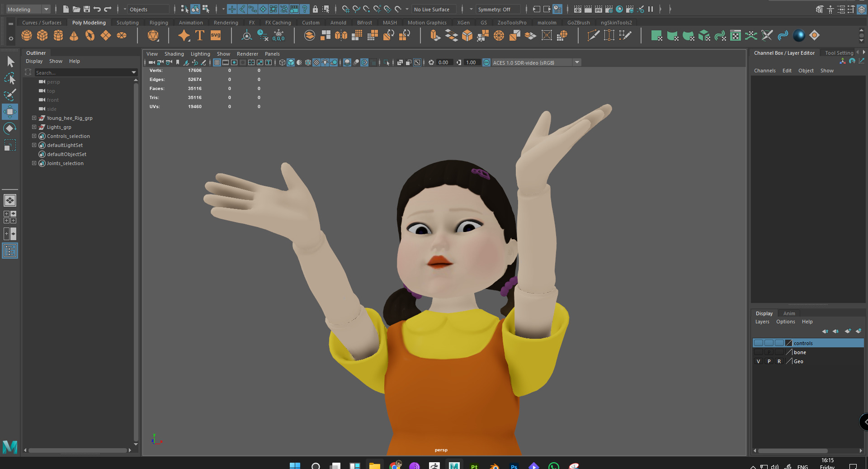
Task: Click the polygon Type tool icon
Action: [x=200, y=35]
